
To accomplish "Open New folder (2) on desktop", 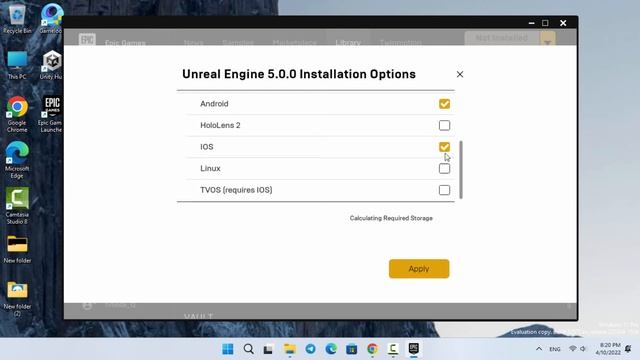I will tap(17, 299).
